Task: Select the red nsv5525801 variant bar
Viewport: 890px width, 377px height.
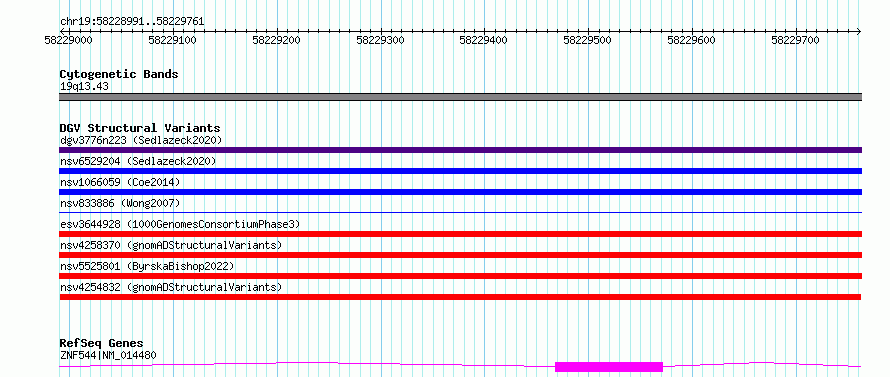Action: pyautogui.click(x=460, y=276)
